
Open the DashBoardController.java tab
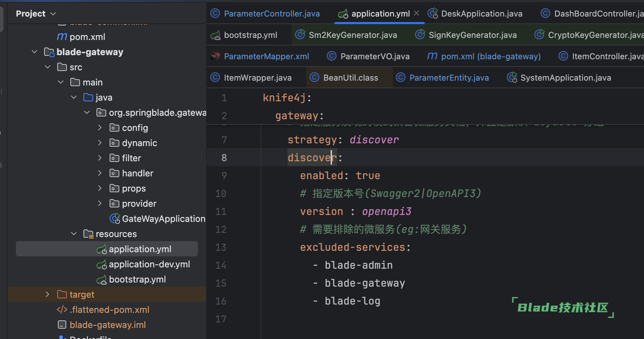(592, 14)
